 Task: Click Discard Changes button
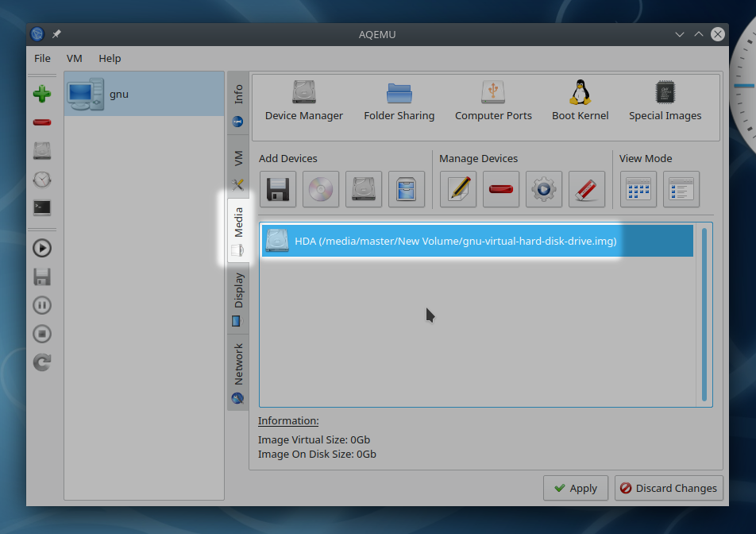pos(669,488)
